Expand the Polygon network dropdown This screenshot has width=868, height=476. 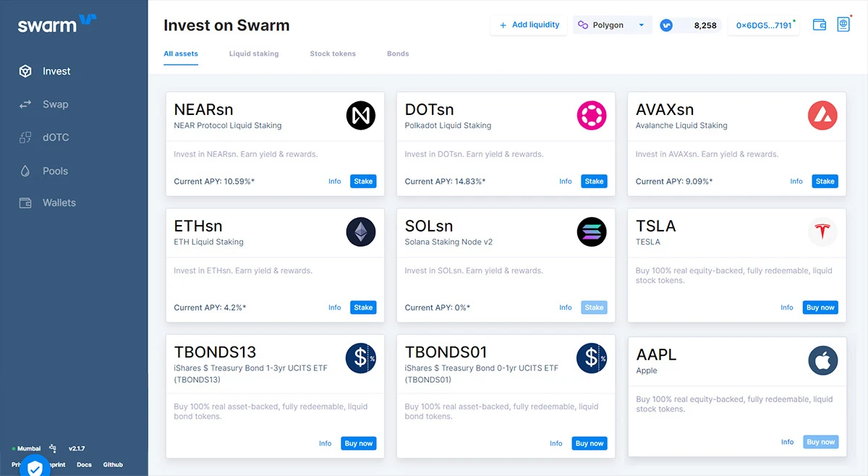click(613, 25)
